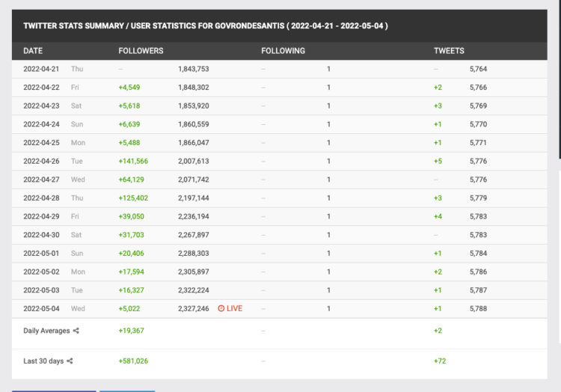This screenshot has width=561, height=392.
Task: Click share icon next to Last 30 days
Action: click(x=70, y=361)
